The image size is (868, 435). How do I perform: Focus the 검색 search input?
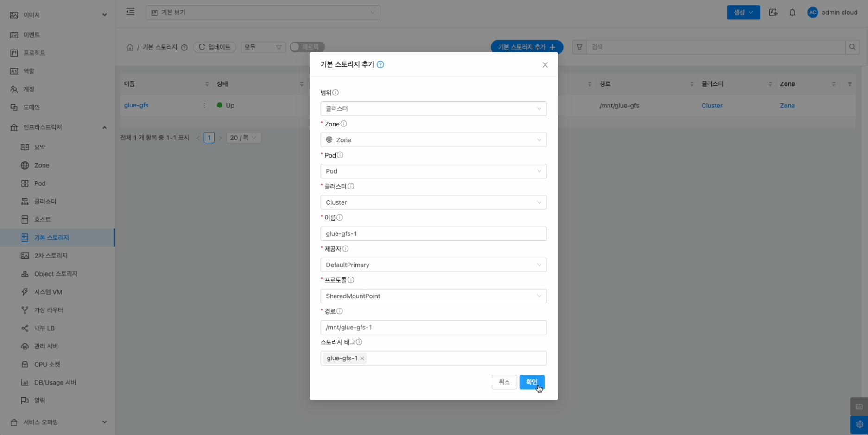(x=716, y=47)
